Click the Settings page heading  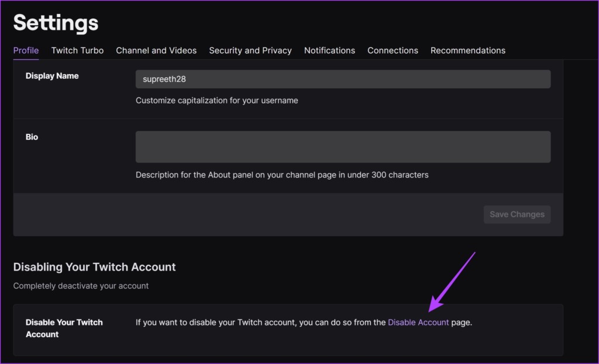(56, 23)
